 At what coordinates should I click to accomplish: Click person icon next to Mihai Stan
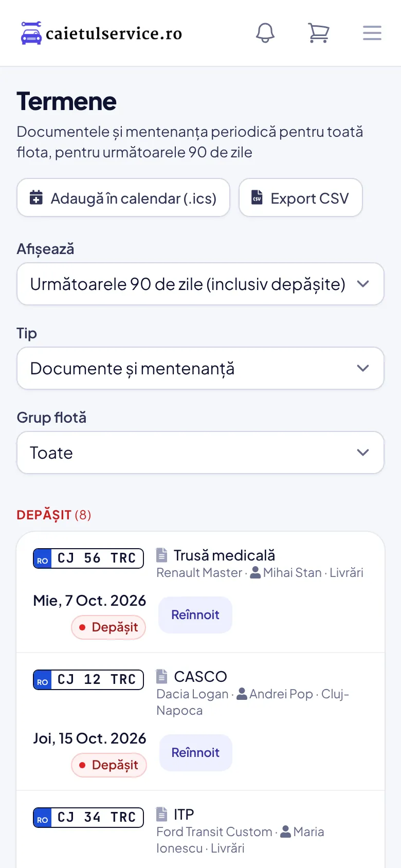pyautogui.click(x=255, y=572)
